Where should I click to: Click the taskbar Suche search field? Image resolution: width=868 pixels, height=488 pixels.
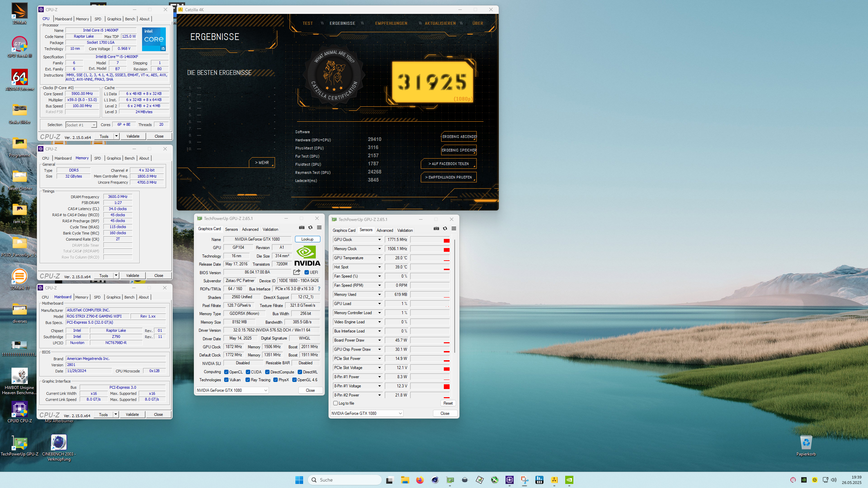pos(344,480)
